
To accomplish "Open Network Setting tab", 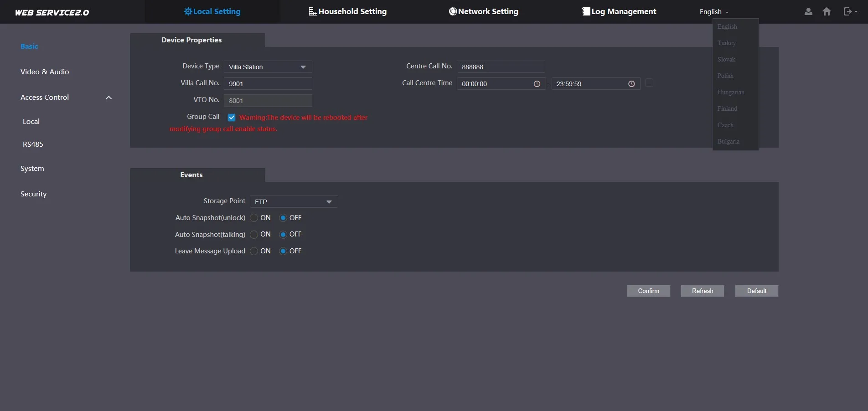I will 484,11.
